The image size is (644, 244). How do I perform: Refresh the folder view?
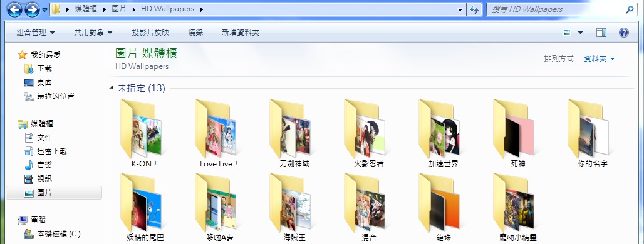click(x=474, y=9)
